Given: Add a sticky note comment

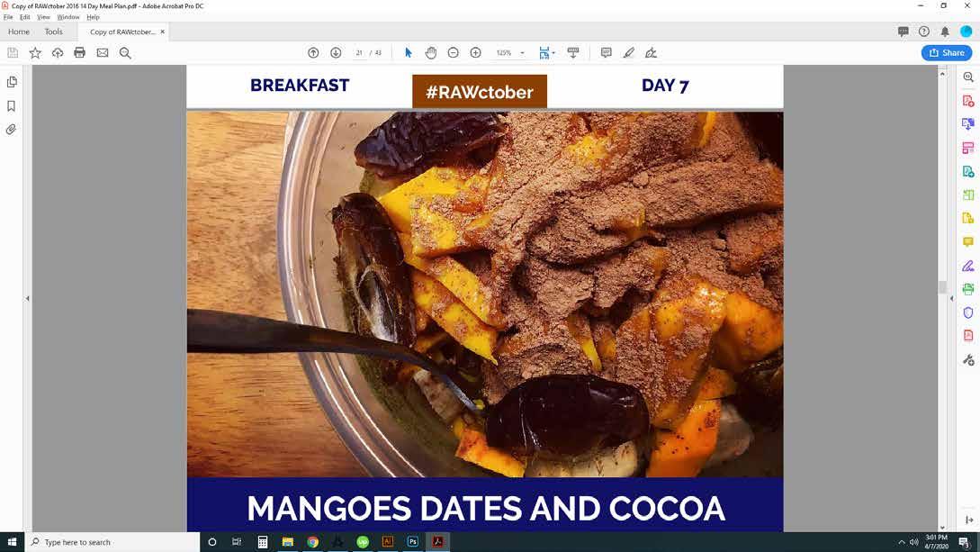Looking at the screenshot, I should pyautogui.click(x=606, y=53).
